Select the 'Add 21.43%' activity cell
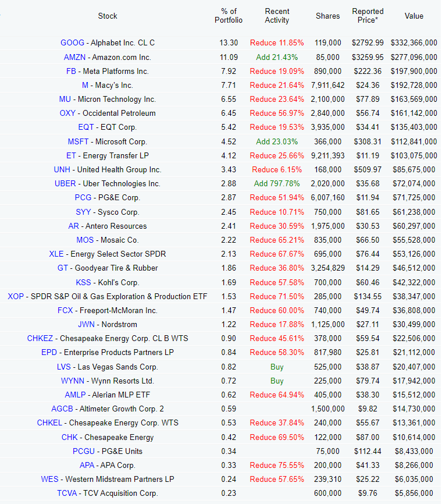This screenshot has width=442, height=504. [277, 57]
